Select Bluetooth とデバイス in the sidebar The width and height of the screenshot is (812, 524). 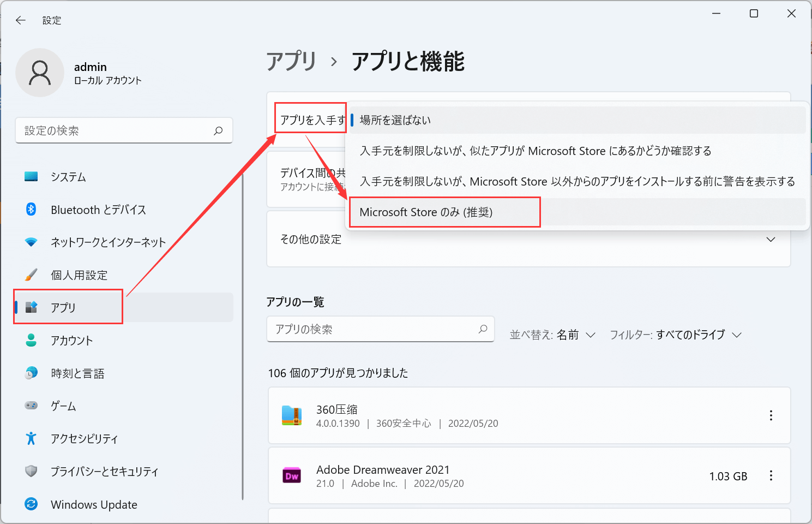click(98, 209)
